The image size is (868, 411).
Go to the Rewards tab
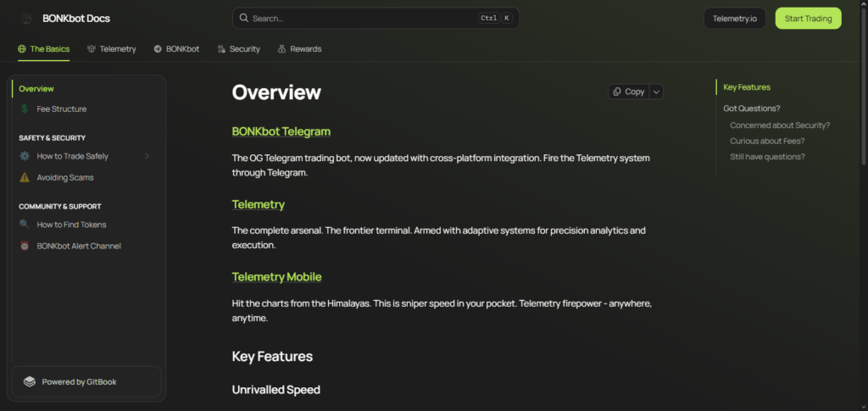pyautogui.click(x=299, y=49)
